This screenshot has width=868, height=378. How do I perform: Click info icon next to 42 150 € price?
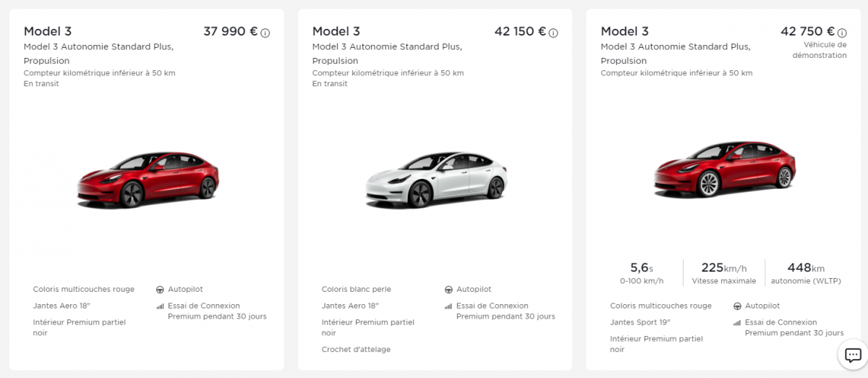[x=553, y=33]
